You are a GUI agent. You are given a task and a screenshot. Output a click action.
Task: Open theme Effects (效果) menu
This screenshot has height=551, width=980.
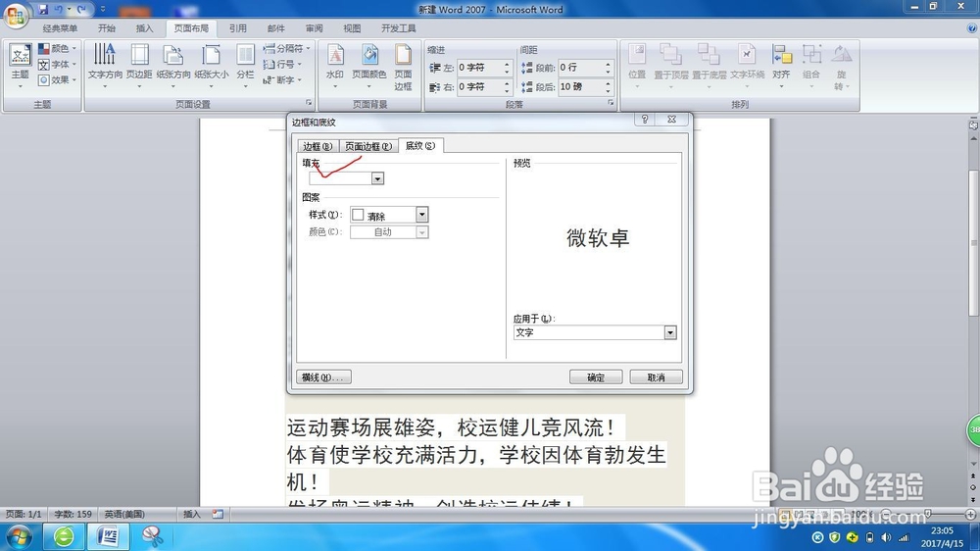pyautogui.click(x=58, y=79)
